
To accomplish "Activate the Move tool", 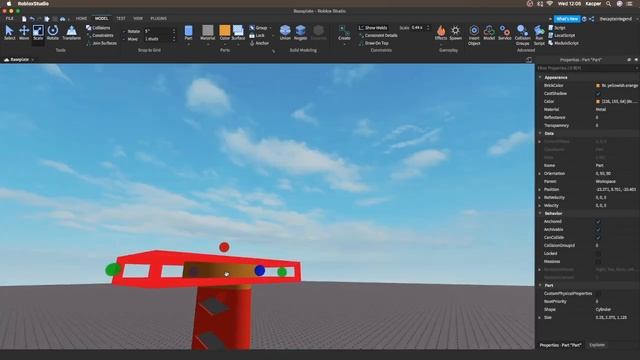I will point(24,32).
